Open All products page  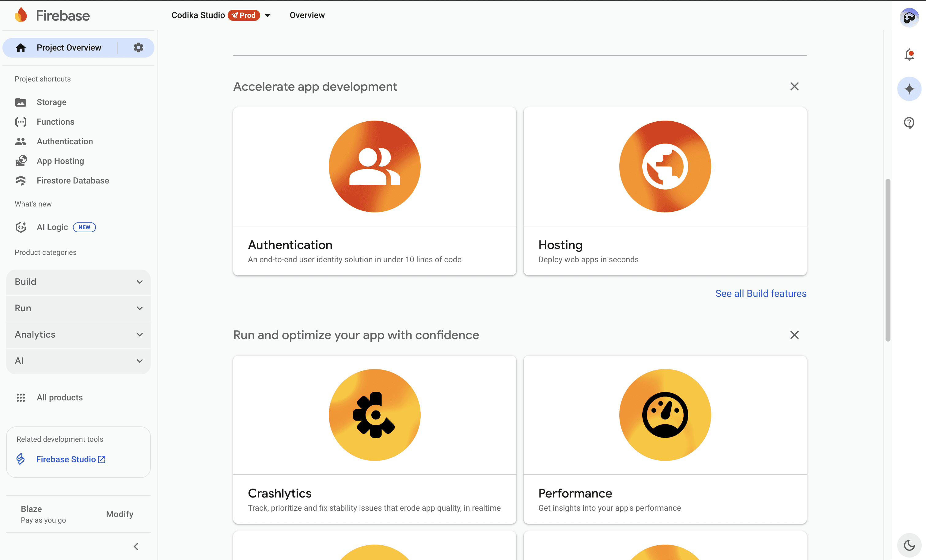pyautogui.click(x=60, y=397)
